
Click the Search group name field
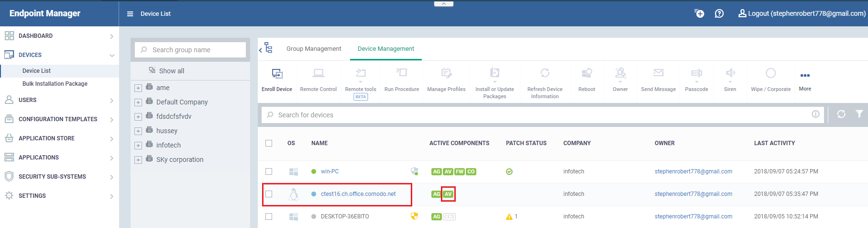tap(190, 50)
